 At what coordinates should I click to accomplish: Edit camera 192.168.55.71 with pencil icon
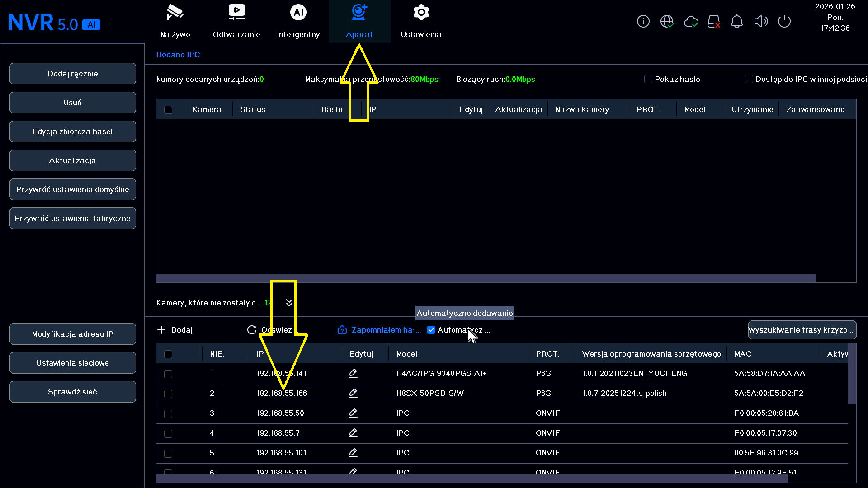(x=353, y=433)
